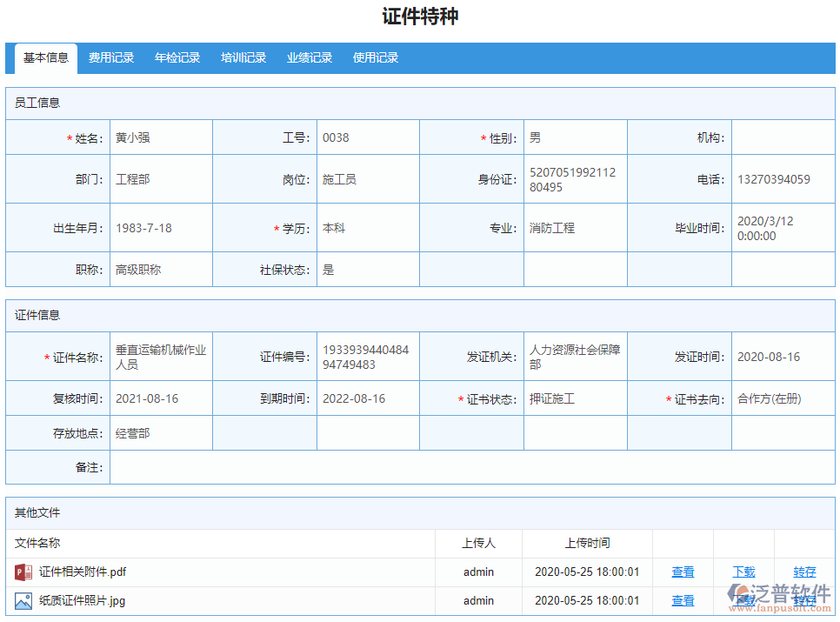Image resolution: width=840 pixels, height=622 pixels.
Task: Click the image icon beside 纸质证件照片.jpg
Action: coord(23,600)
